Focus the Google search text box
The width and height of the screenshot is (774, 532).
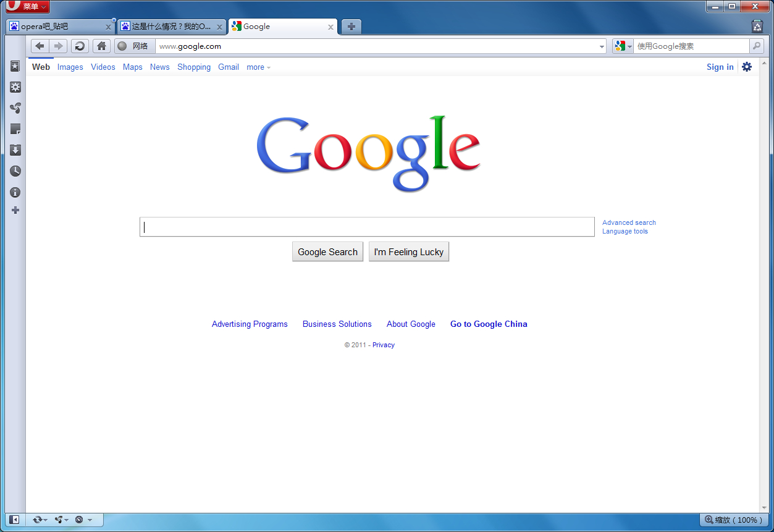pos(367,227)
